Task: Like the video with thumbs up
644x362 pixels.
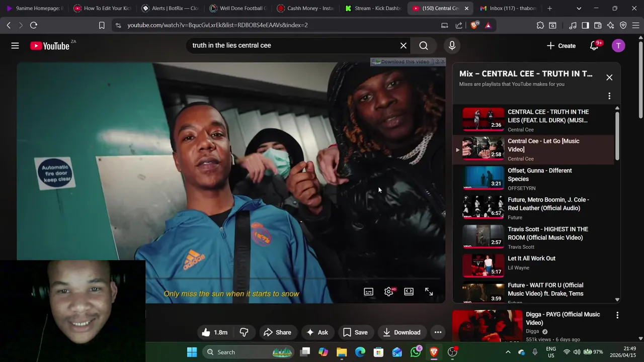Action: [x=215, y=332]
